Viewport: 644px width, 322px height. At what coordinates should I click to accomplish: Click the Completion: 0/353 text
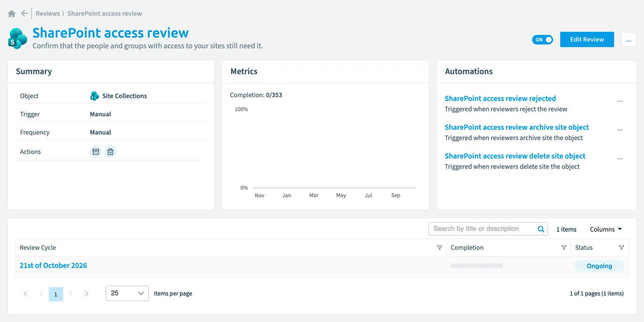[256, 95]
